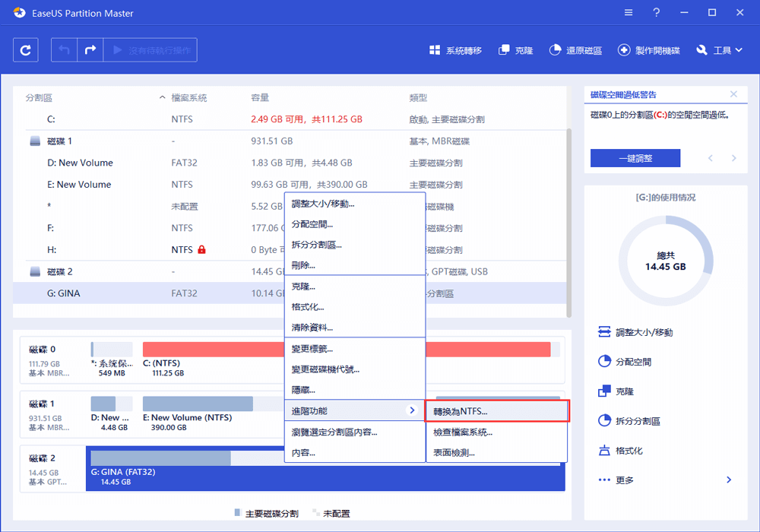Click the refresh icon in toolbar
The width and height of the screenshot is (760, 532).
pos(26,50)
